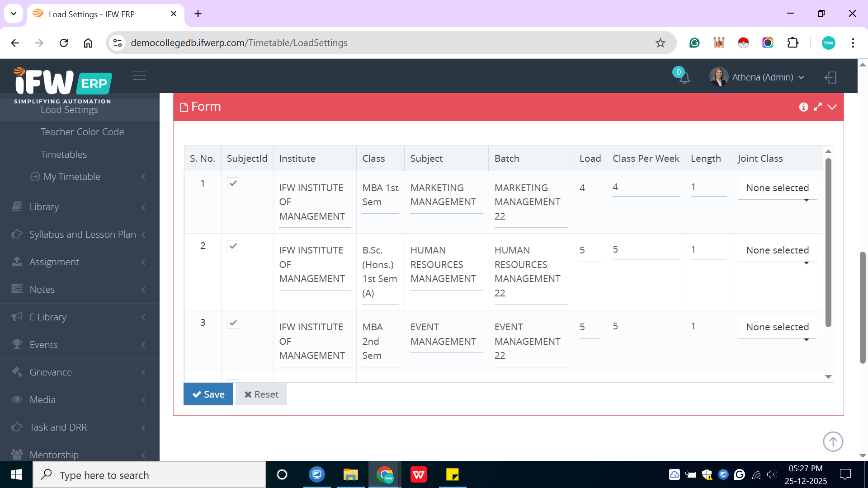Toggle SubjectId checkbox for row 2
The width and height of the screenshot is (868, 488).
[x=233, y=246]
